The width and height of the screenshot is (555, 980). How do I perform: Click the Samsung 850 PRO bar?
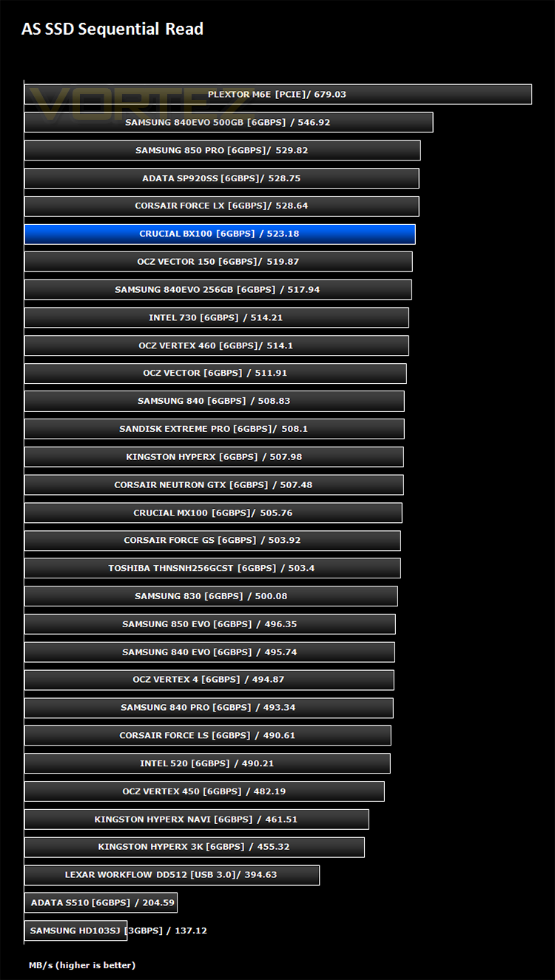click(x=223, y=150)
